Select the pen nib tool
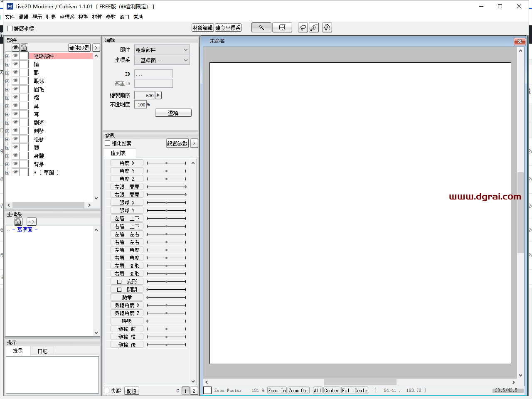Viewport: 532px width, 399px height. click(x=327, y=27)
